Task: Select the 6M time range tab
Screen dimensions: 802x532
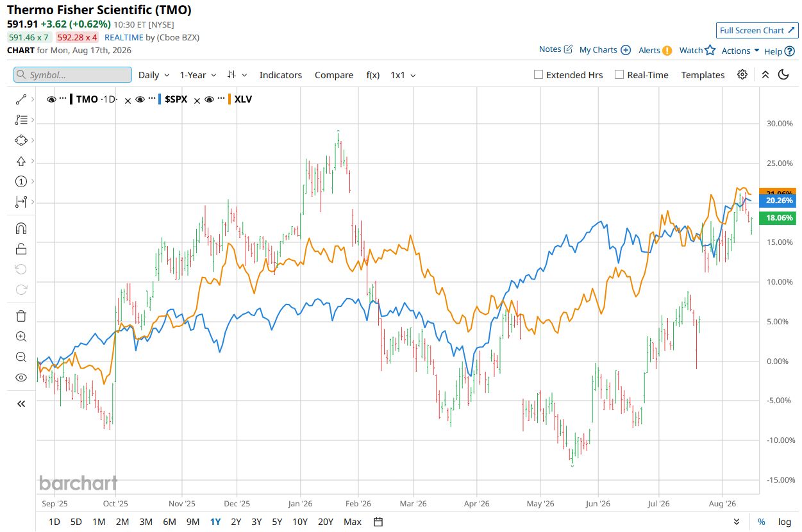Action: coord(169,522)
